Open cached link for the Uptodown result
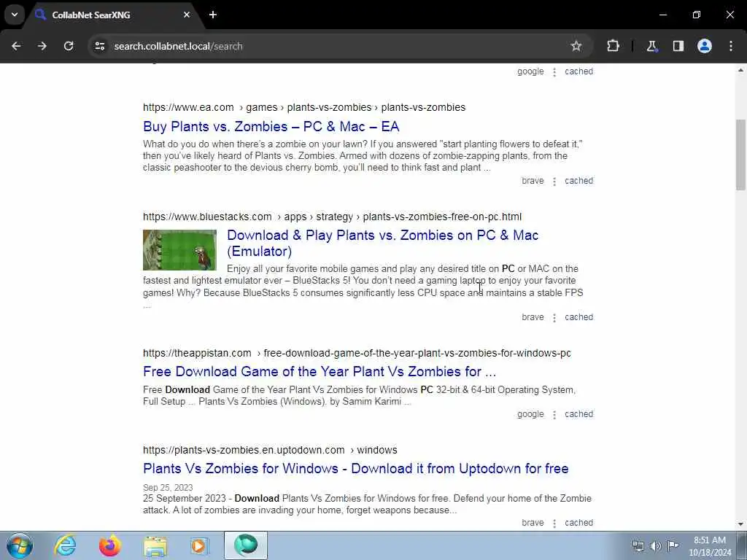The image size is (747, 560). point(578,523)
